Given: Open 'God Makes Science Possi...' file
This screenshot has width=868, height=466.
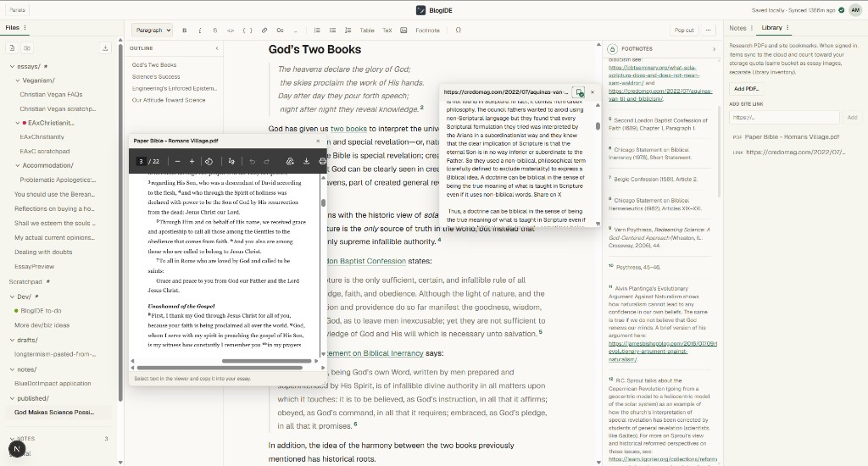Looking at the screenshot, I should pos(54,413).
